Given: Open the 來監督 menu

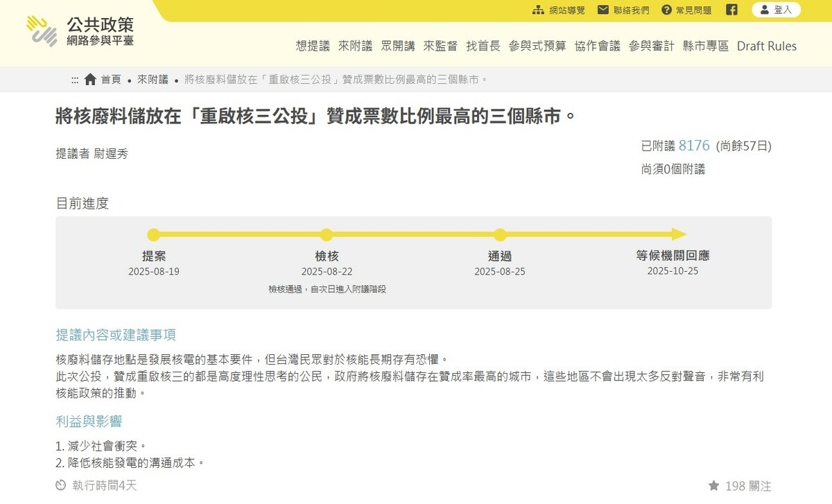Looking at the screenshot, I should (441, 46).
